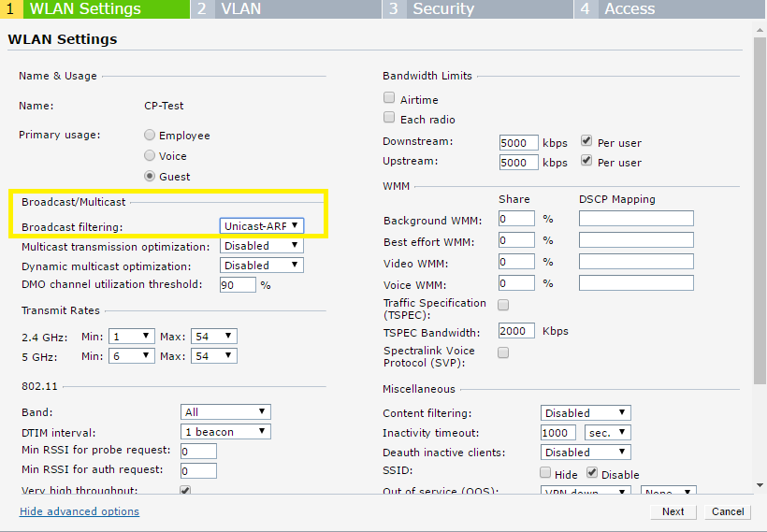The width and height of the screenshot is (767, 532).
Task: Toggle Per user for Downstream
Action: tap(586, 141)
